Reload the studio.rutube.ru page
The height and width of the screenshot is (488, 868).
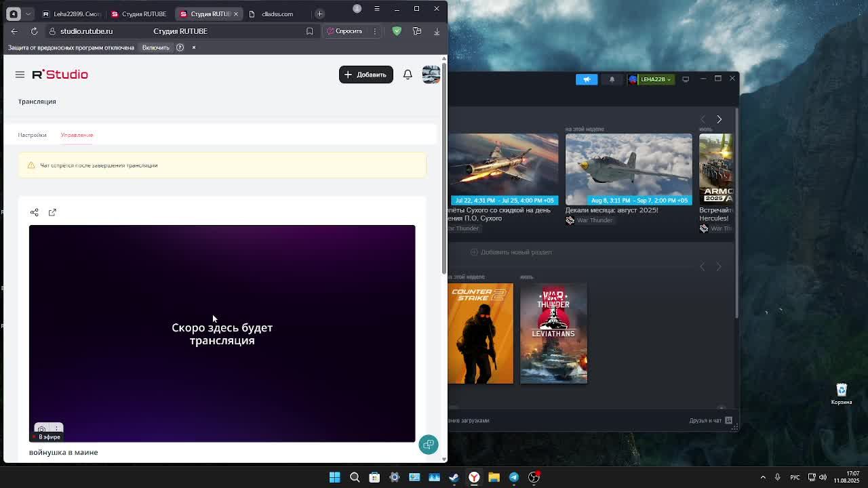point(34,31)
